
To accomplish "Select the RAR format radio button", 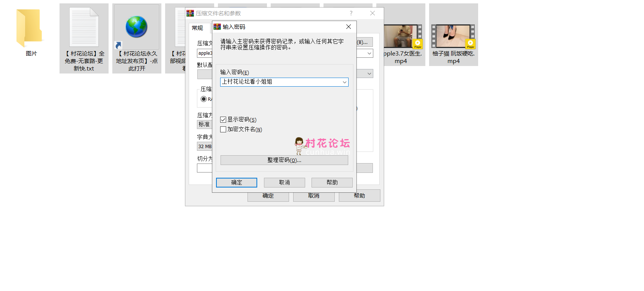I will [x=204, y=99].
